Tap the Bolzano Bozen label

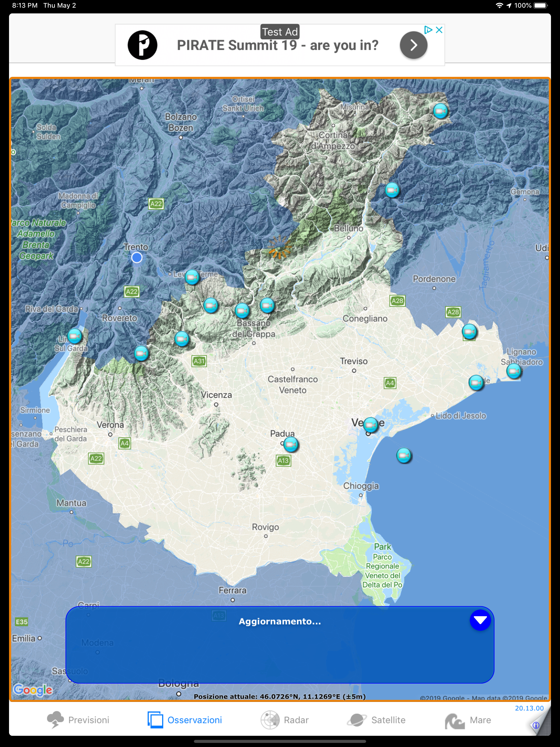181,122
